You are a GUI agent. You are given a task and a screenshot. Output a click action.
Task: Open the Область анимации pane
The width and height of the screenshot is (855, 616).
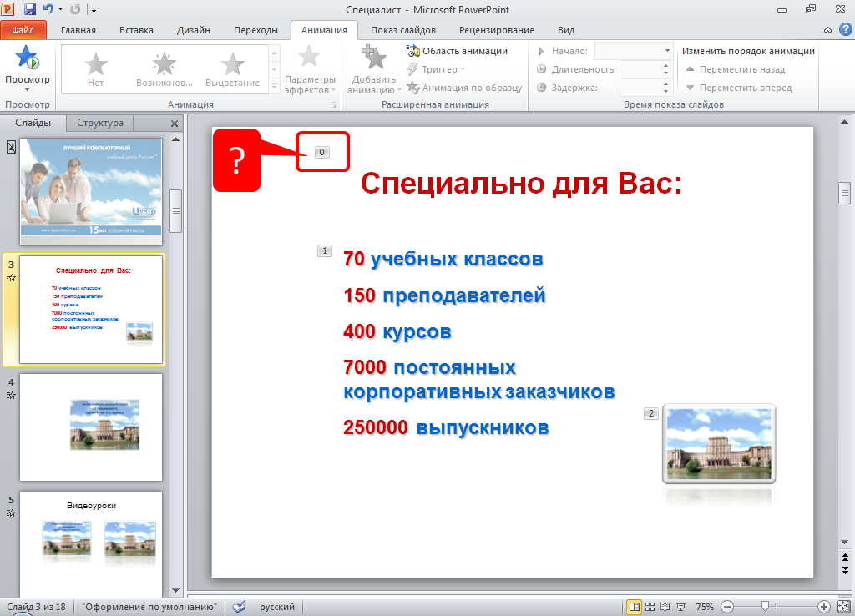tap(457, 51)
